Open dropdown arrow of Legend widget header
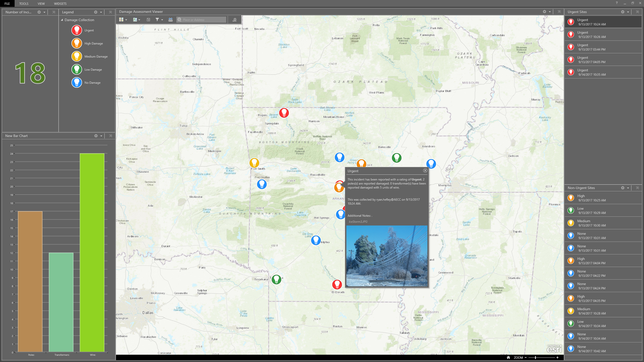Image resolution: width=644 pixels, height=362 pixels. click(x=101, y=12)
